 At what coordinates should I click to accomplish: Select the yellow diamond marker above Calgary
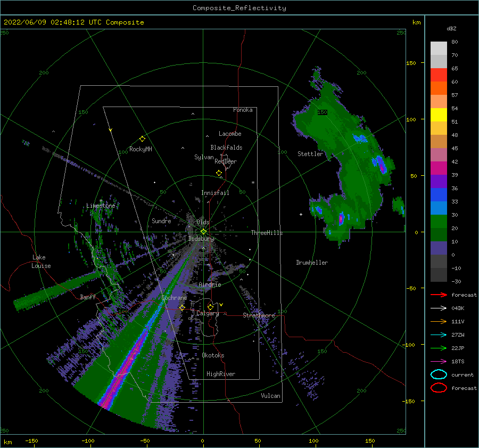(x=210, y=307)
